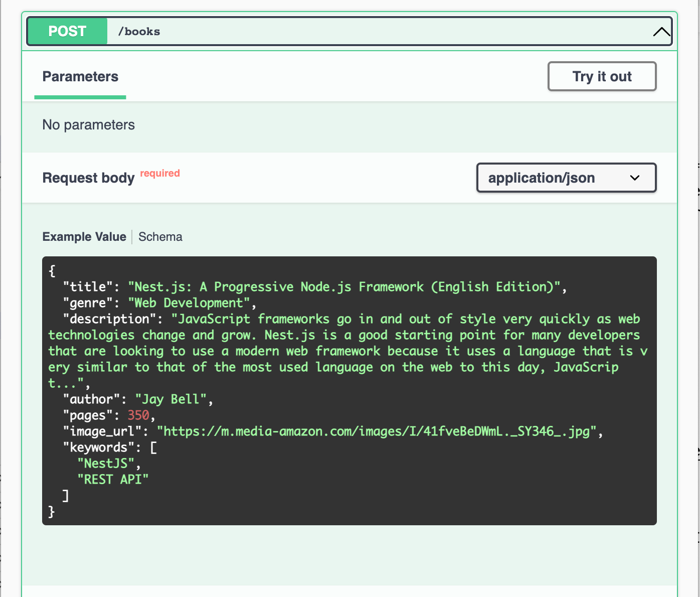The width and height of the screenshot is (700, 597).
Task: Click the /books endpoint path
Action: coord(139,32)
